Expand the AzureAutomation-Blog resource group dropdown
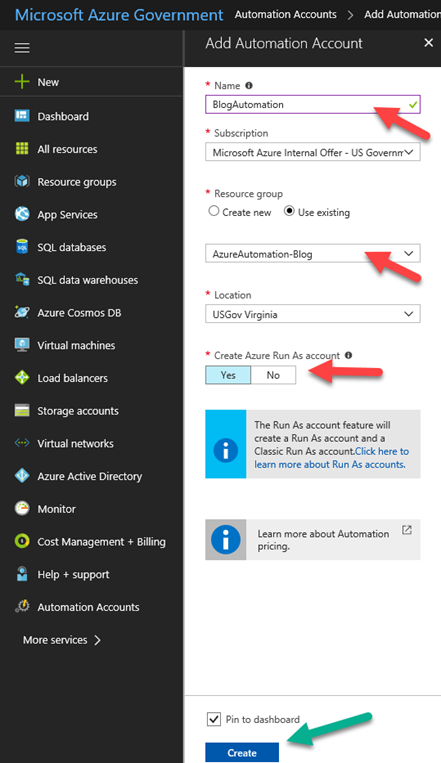441x763 pixels. tap(312, 254)
